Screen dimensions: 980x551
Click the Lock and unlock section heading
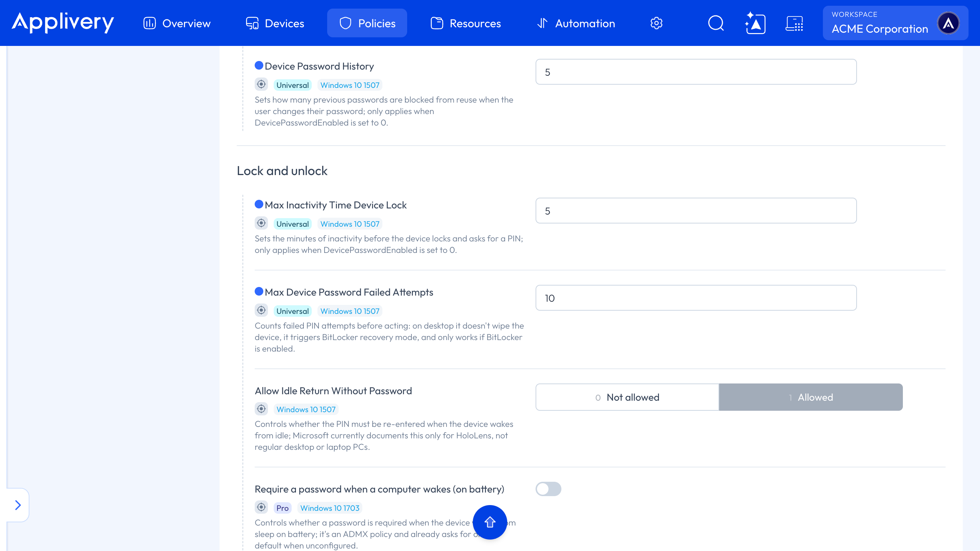pos(282,171)
